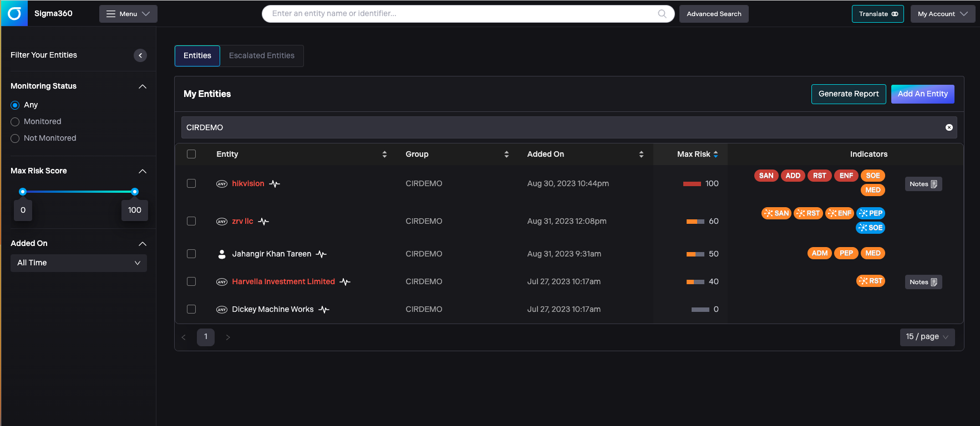Image resolution: width=980 pixels, height=426 pixels.
Task: Open monitoring pulse icon for Dickey Machine Works
Action: pos(324,310)
